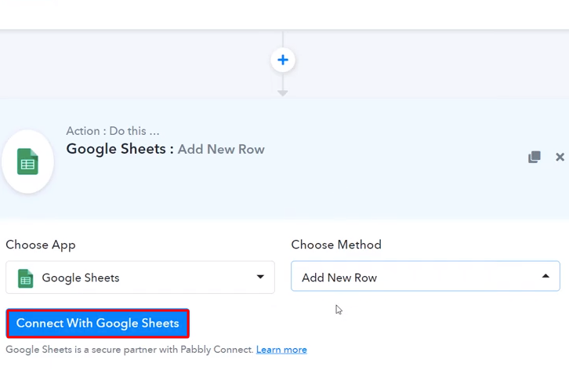This screenshot has height=392, width=569.
Task: Click the Choose Method collapse arrow
Action: click(545, 276)
